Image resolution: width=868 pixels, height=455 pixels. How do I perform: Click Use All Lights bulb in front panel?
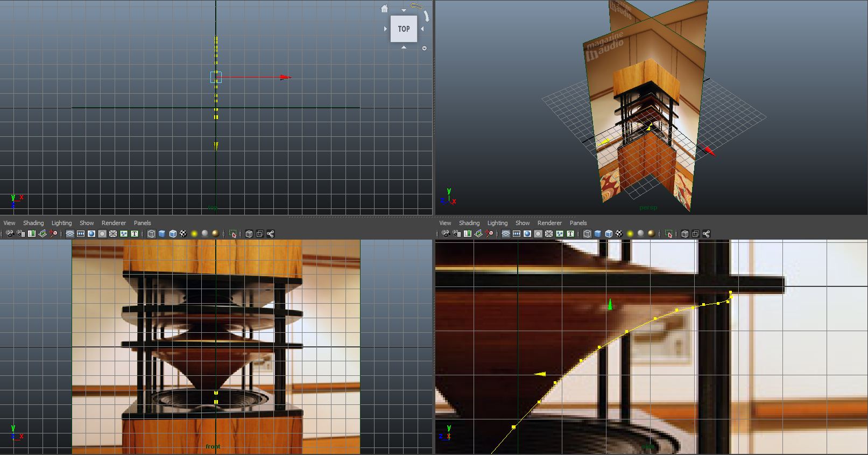tap(194, 234)
